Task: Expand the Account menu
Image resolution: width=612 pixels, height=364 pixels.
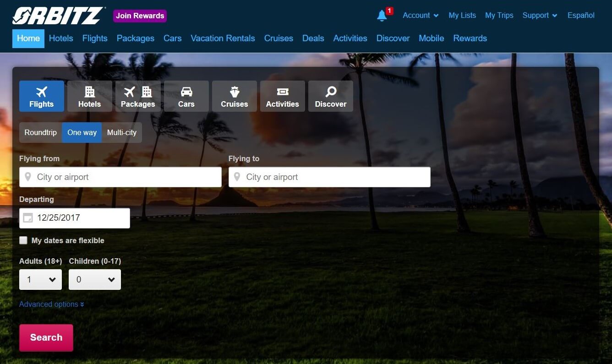Action: point(420,15)
